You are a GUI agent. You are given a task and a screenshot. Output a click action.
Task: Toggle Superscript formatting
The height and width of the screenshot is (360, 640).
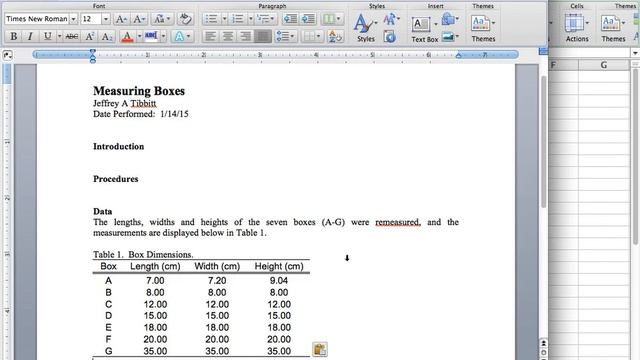pyautogui.click(x=89, y=36)
